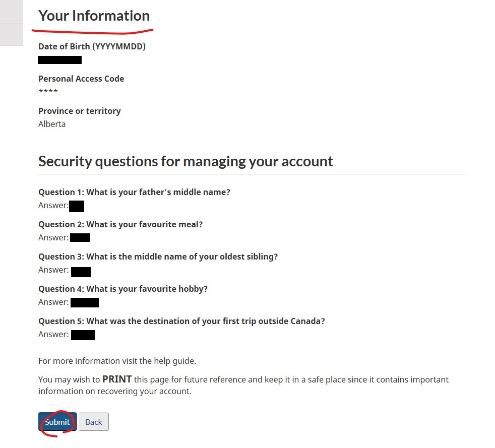495x448 pixels.
Task: Click the masked access code asterisks
Action: tap(48, 92)
